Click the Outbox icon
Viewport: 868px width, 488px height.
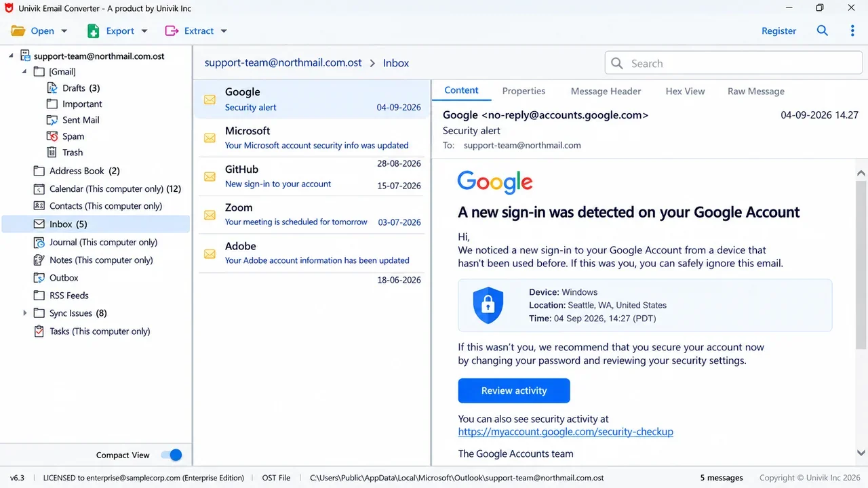pos(39,278)
